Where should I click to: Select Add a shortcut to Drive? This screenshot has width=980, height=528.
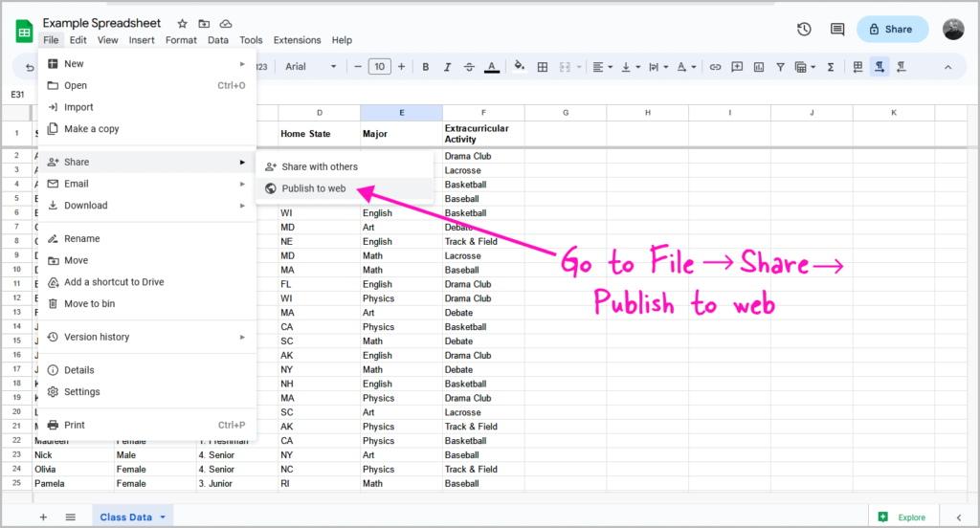coord(146,282)
